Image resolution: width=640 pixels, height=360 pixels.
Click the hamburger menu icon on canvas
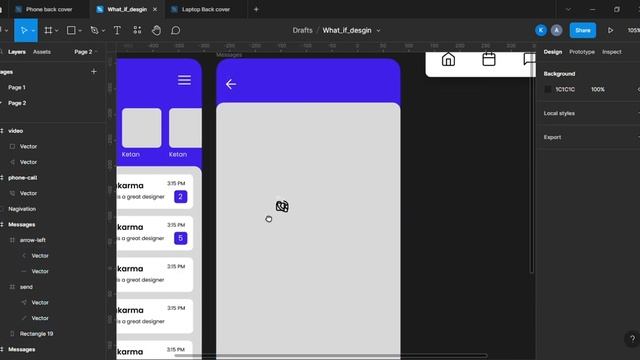pos(184,80)
